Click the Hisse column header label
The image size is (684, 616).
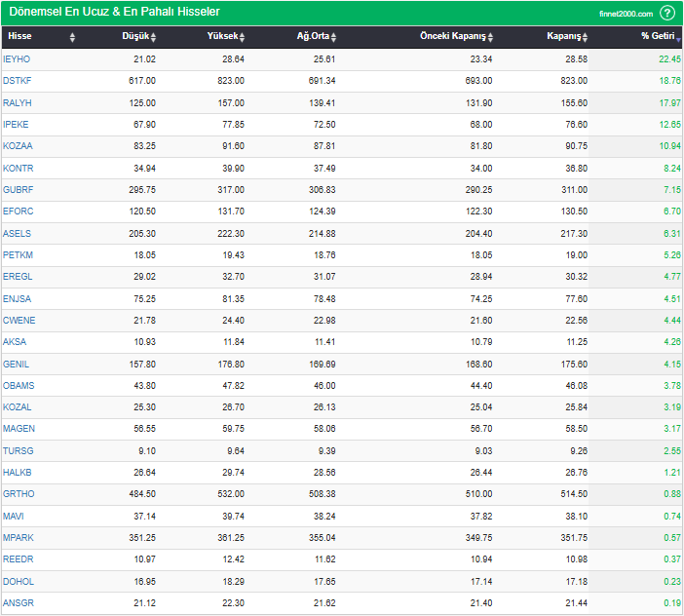19,37
